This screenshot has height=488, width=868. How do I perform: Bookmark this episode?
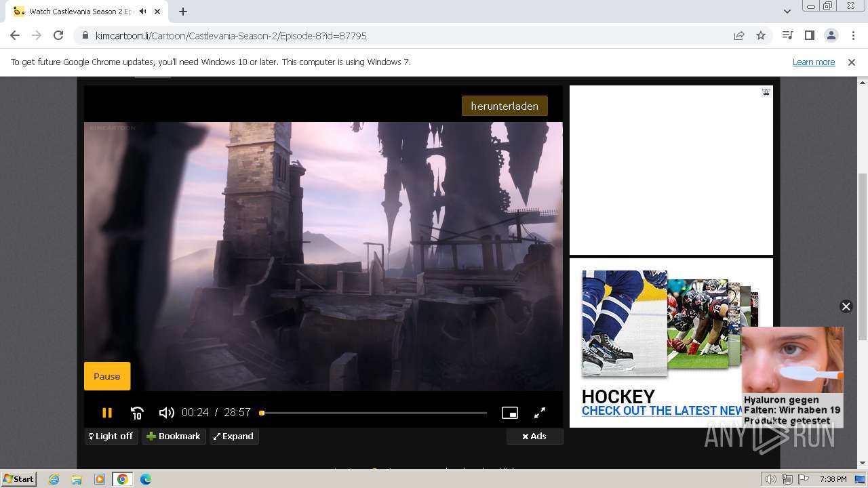click(x=174, y=436)
